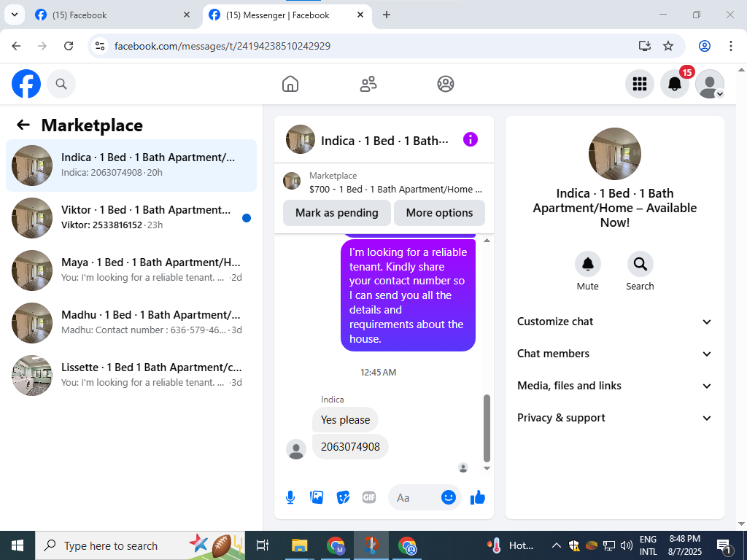Screen dimensions: 747x560
Task: Focus the Aa message input field
Action: pyautogui.click(x=413, y=497)
